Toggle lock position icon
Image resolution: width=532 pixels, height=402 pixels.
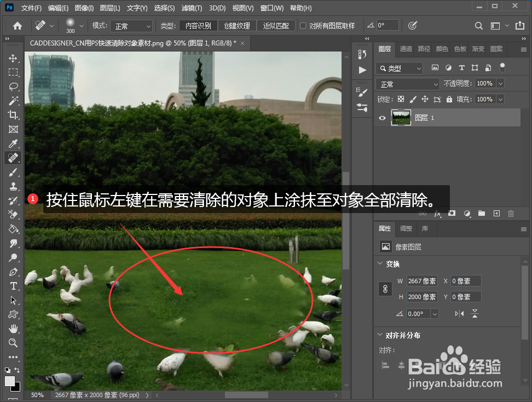[425, 99]
